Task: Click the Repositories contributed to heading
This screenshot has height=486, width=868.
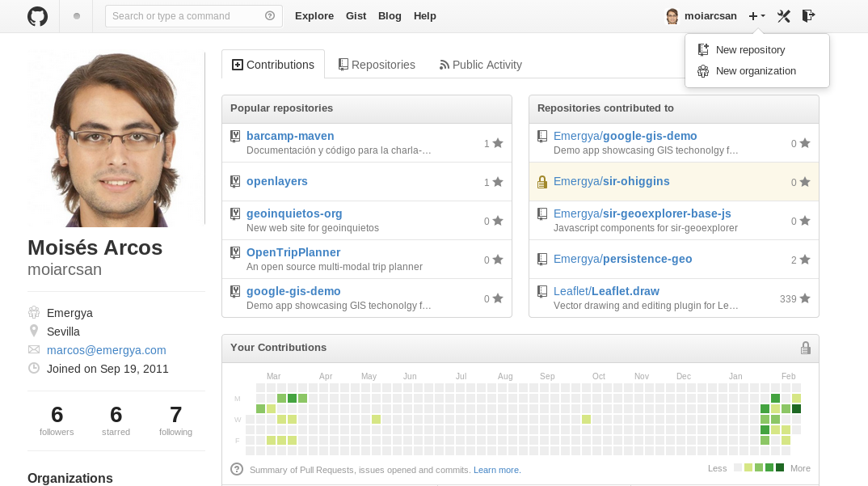Action: point(605,108)
